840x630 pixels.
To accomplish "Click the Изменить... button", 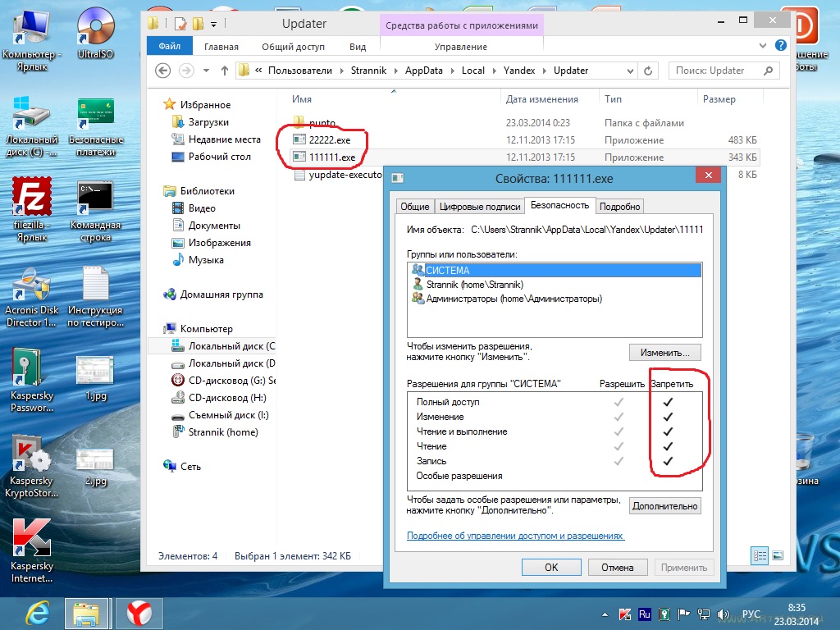I will tap(664, 352).
